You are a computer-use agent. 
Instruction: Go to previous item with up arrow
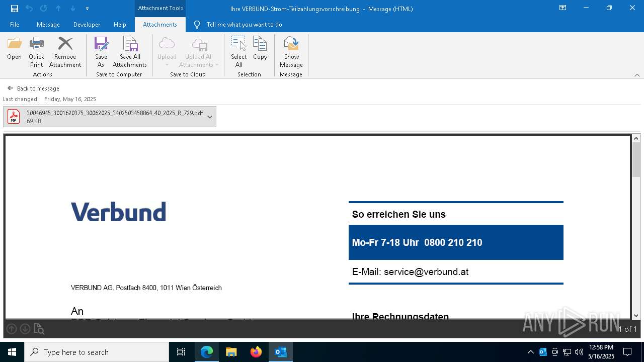(58, 9)
